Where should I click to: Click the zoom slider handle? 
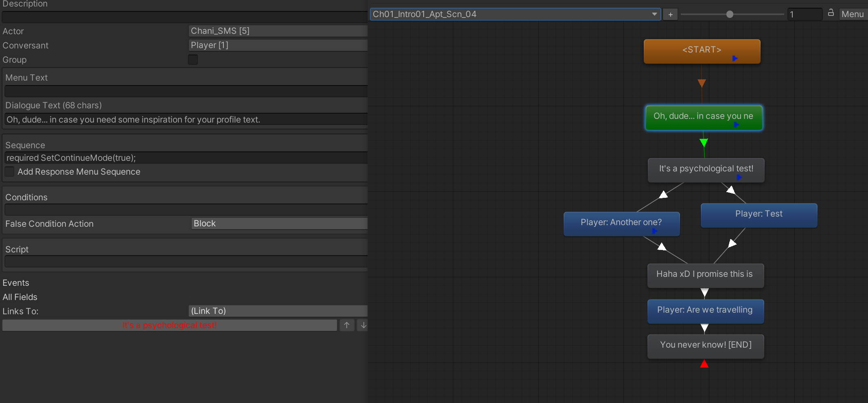[x=730, y=14]
